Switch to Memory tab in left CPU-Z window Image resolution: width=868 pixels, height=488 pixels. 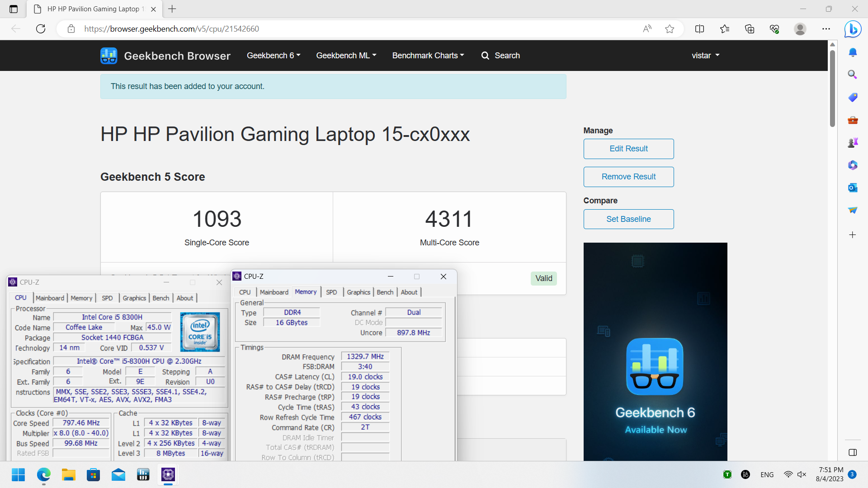pos(81,298)
